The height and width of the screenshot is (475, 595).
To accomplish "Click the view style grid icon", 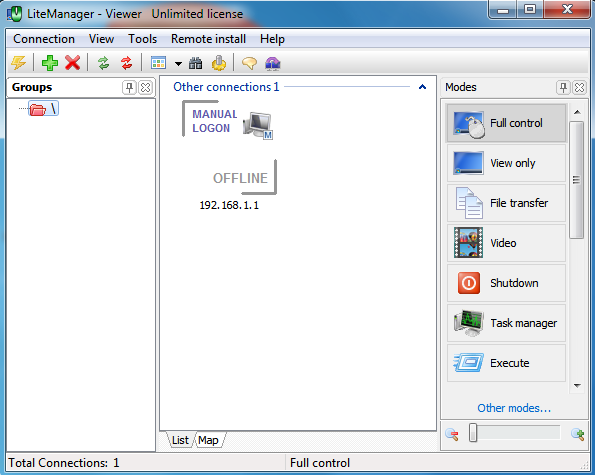I will pyautogui.click(x=158, y=63).
